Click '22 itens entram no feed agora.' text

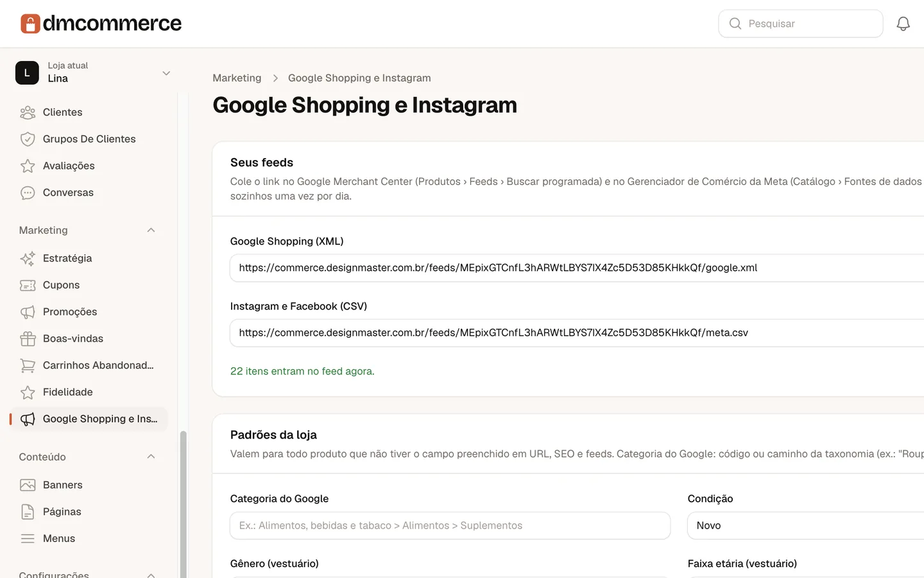point(302,371)
